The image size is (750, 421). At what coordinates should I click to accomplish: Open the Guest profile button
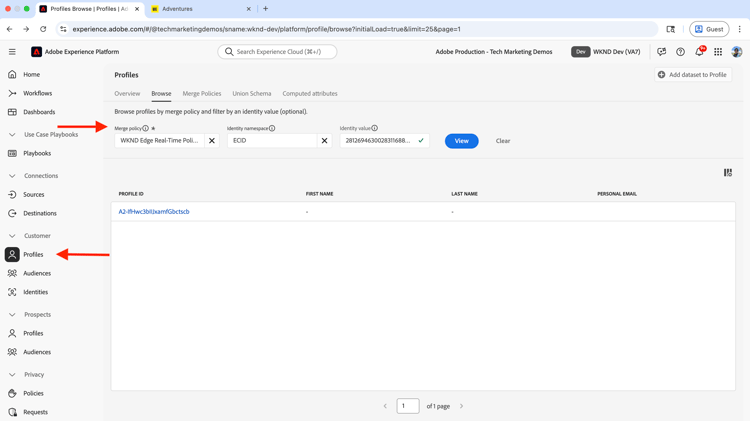pyautogui.click(x=709, y=29)
